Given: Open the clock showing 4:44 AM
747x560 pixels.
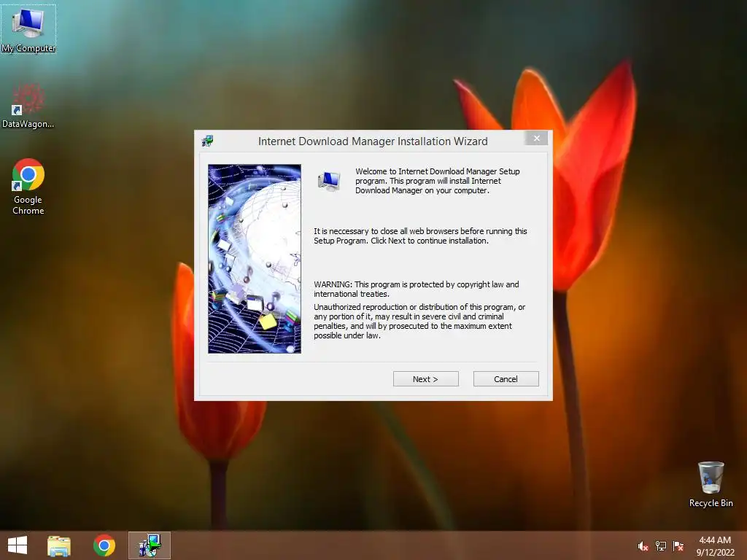Looking at the screenshot, I should click(715, 546).
